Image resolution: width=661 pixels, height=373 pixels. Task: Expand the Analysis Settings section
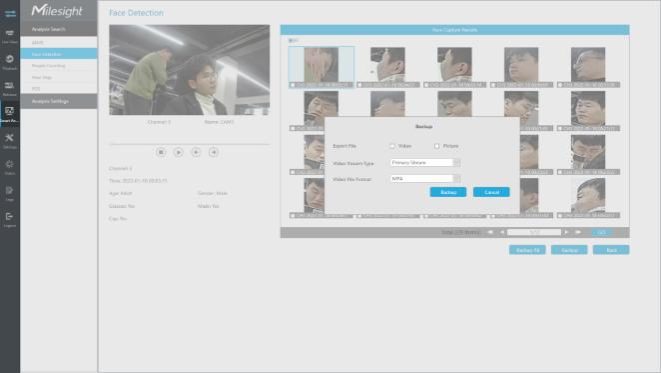click(59, 101)
